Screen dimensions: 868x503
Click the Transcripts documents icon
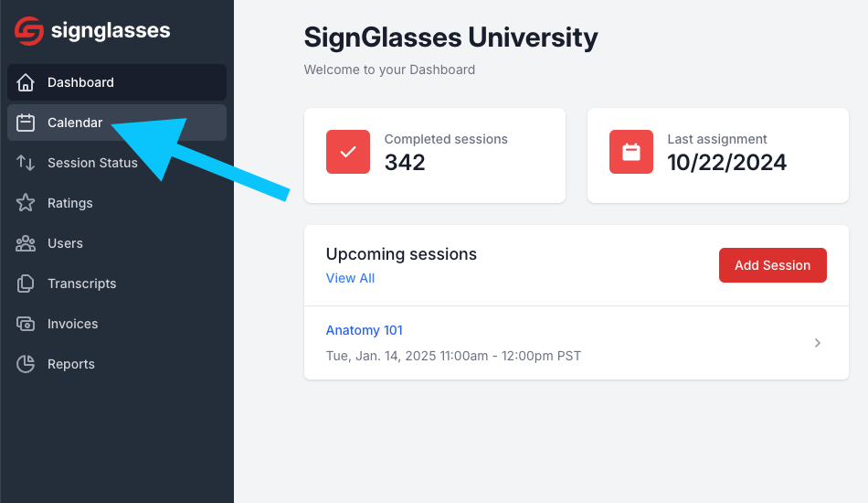pos(26,284)
